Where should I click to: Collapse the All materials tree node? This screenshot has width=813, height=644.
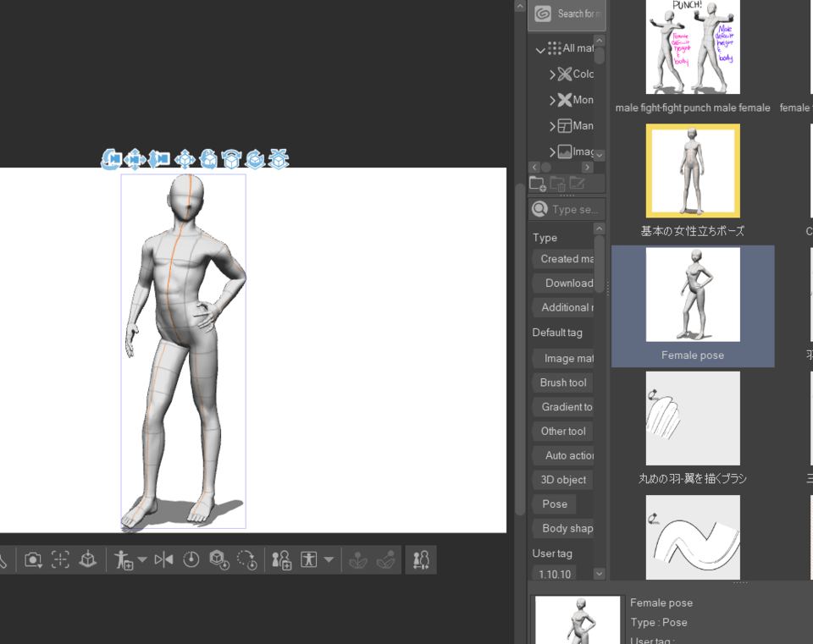click(539, 50)
